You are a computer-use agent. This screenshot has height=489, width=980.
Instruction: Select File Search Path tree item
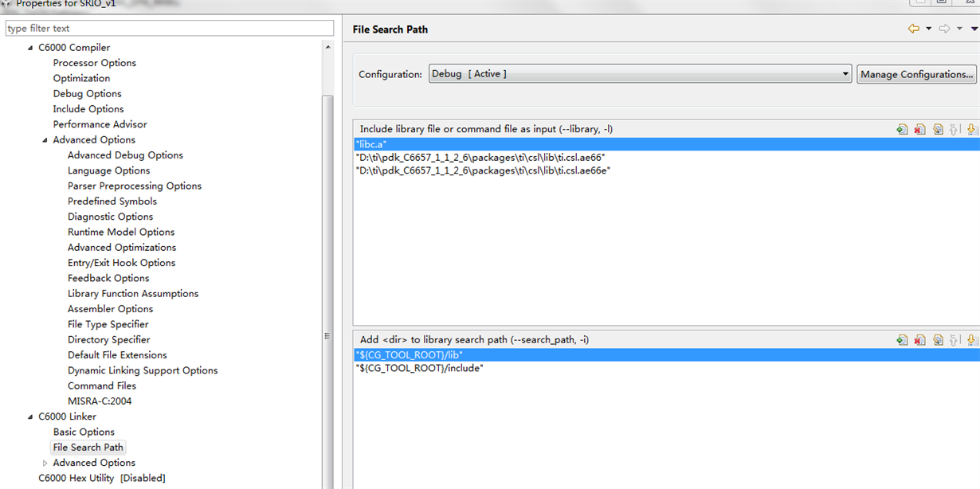88,448
